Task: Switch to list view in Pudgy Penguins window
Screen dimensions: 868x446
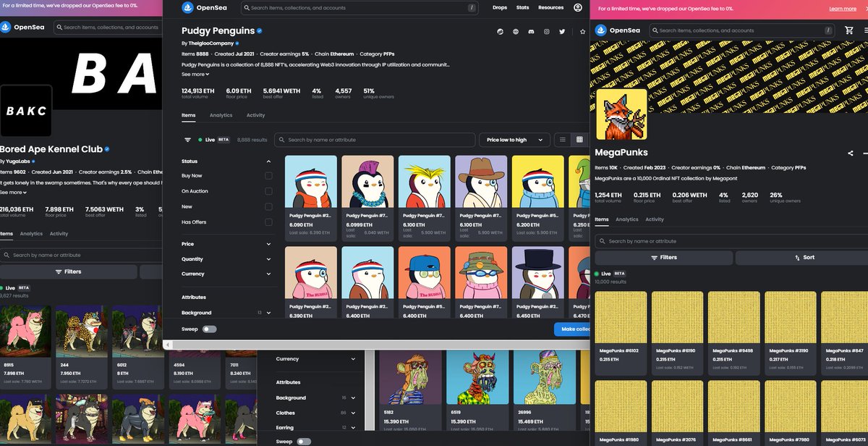Action: pos(563,140)
